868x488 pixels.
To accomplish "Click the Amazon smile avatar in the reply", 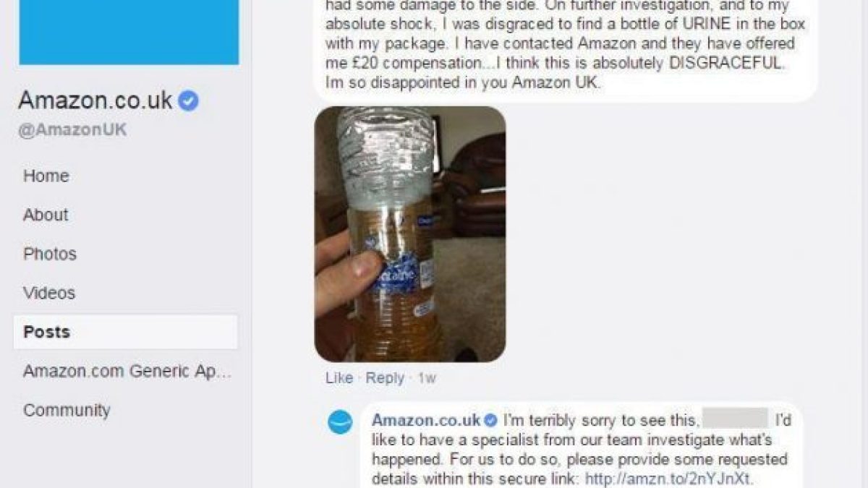I will (340, 421).
